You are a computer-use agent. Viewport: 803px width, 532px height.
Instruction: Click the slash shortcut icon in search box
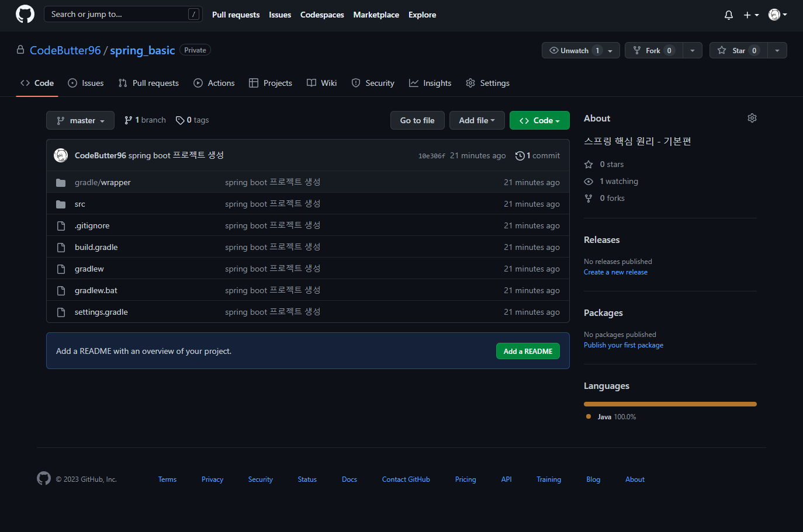194,14
